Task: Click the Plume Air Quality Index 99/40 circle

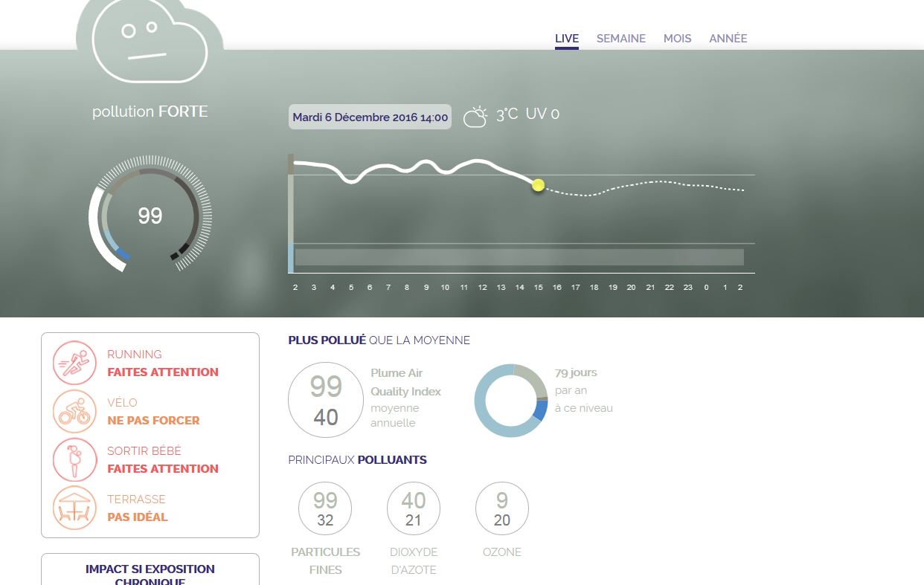Action: coord(326,400)
